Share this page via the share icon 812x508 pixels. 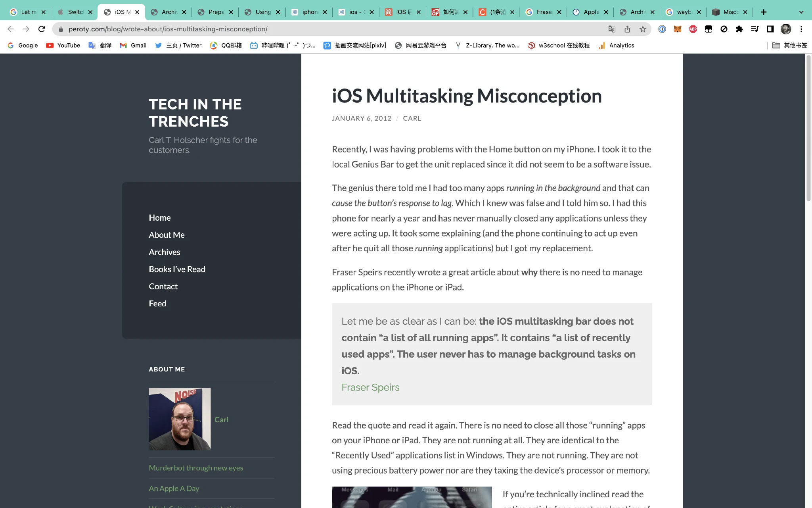(x=627, y=29)
